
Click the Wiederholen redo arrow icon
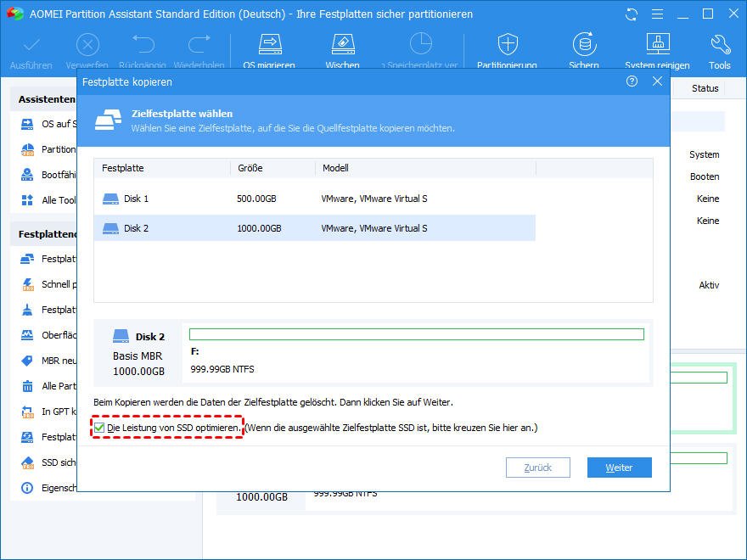[x=199, y=44]
